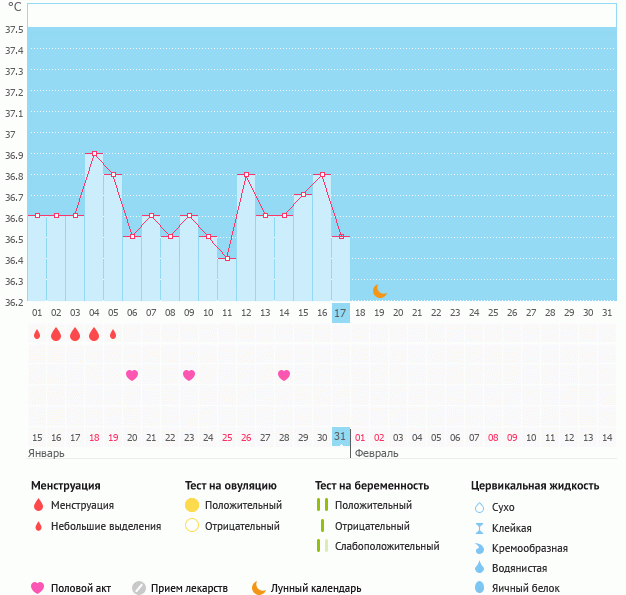Click the small spotting drop on day 05
Viewport: 626px width, 595px height.
coord(113,334)
